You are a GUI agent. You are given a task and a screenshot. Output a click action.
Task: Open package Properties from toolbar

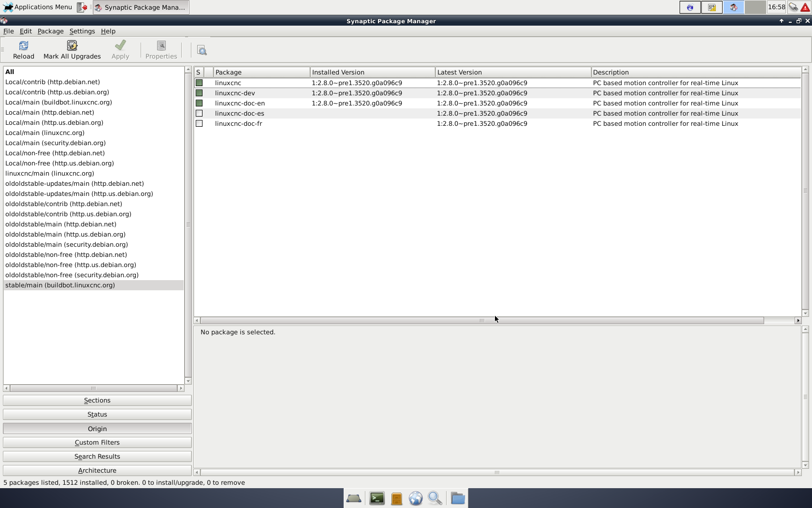coord(161,50)
